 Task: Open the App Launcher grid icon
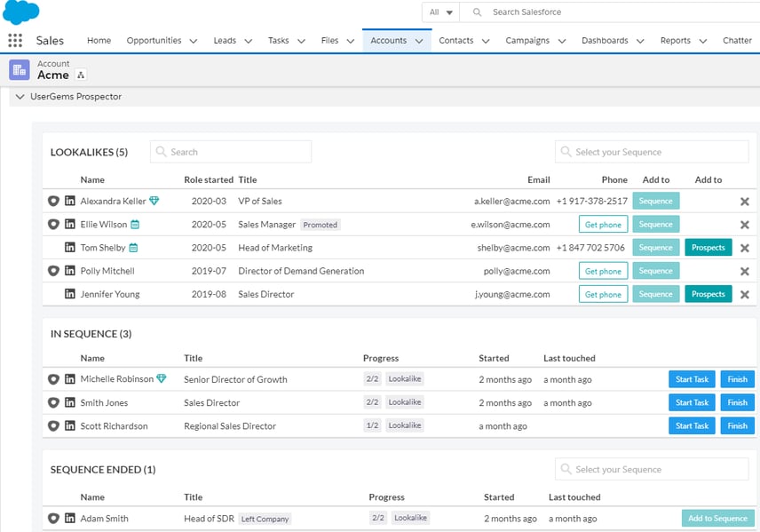point(15,40)
